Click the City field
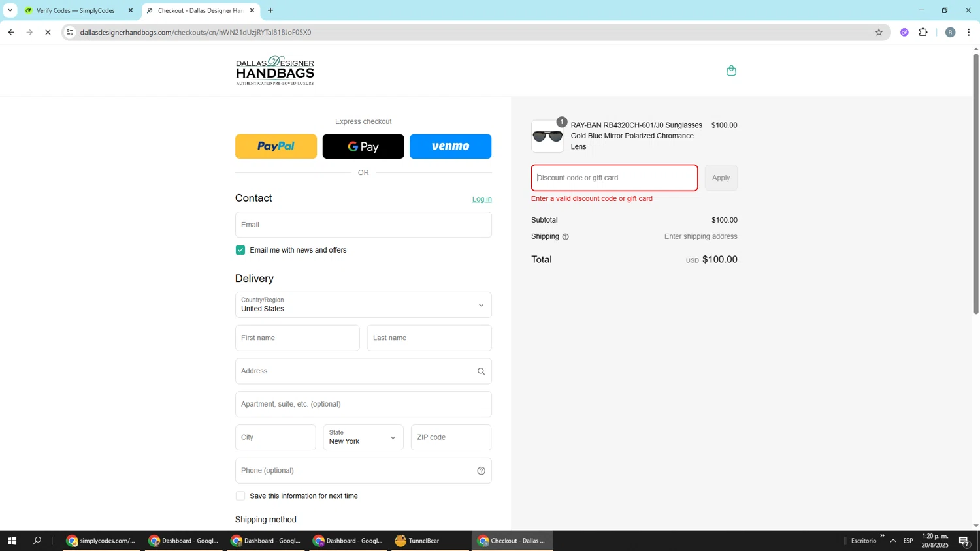This screenshot has height=551, width=980. [x=275, y=437]
